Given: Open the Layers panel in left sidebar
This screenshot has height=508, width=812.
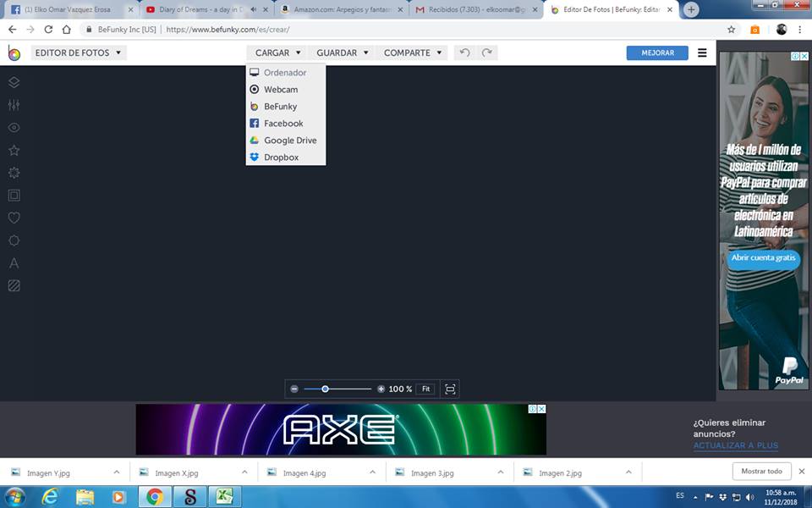Looking at the screenshot, I should point(14,83).
